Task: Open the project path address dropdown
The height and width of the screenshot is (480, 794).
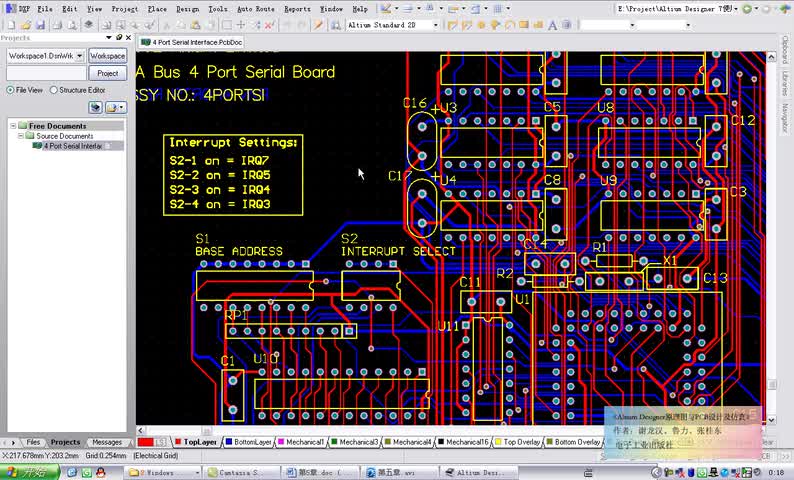Action: pos(736,9)
